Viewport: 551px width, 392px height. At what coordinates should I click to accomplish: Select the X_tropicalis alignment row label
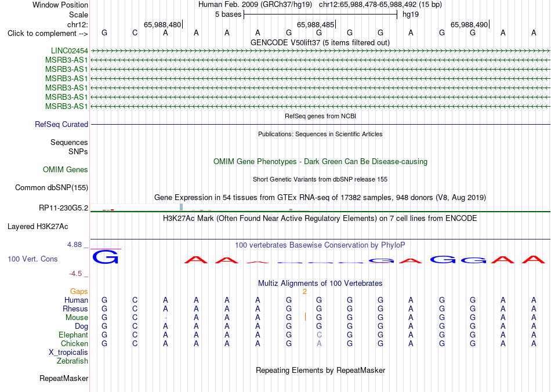click(68, 353)
